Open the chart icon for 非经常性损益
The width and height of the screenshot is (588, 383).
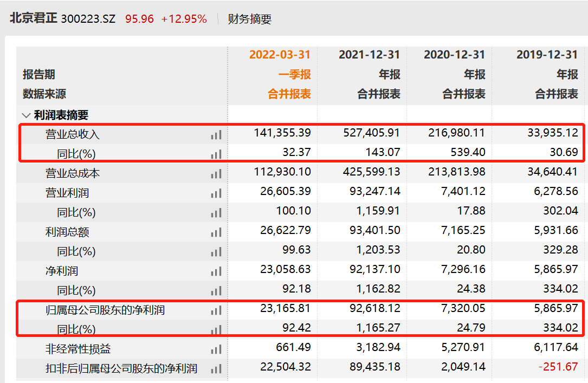coord(216,349)
